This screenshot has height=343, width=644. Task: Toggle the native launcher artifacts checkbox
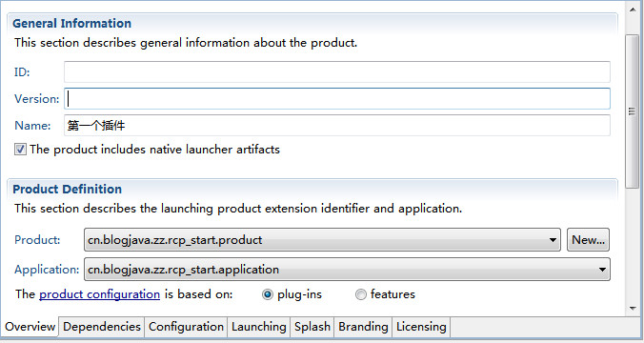click(x=20, y=150)
